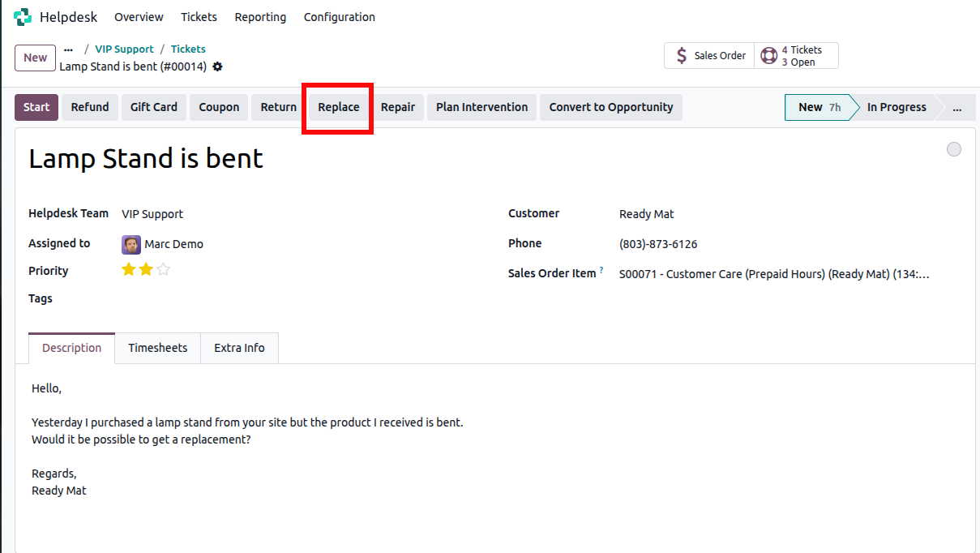This screenshot has width=980, height=553.
Task: Set priority to one star
Action: pos(128,270)
